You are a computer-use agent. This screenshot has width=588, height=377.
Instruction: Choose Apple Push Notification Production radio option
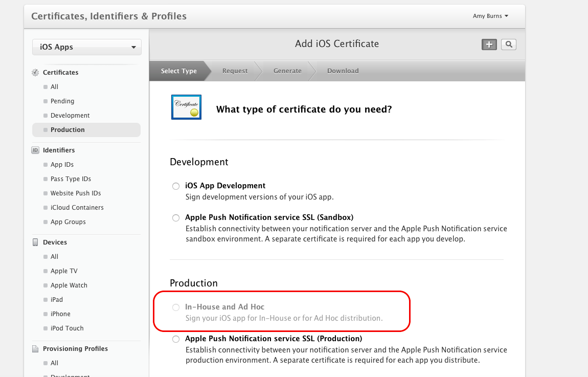tap(176, 339)
